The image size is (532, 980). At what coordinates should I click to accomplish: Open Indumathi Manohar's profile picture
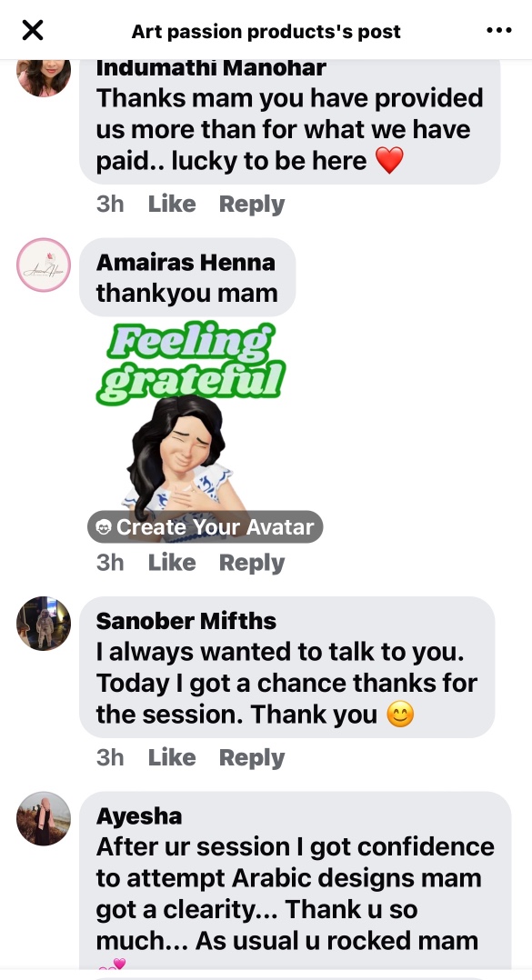pyautogui.click(x=43, y=76)
